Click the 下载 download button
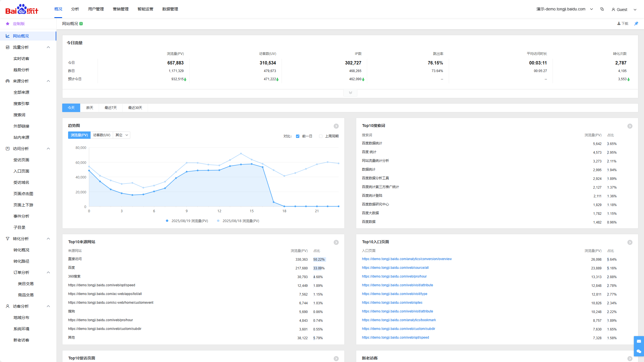Viewport: 644px width, 362px height. 623,24
